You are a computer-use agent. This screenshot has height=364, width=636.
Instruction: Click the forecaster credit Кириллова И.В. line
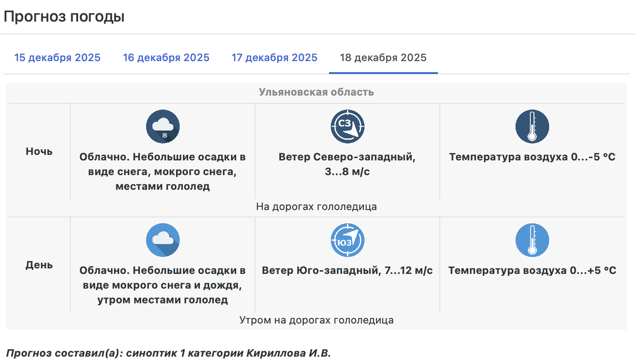point(168,353)
